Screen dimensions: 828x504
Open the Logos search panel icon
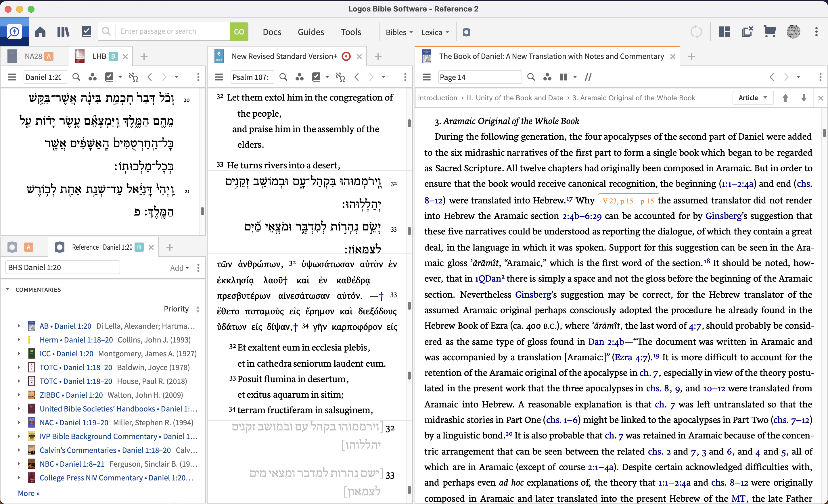coord(14,32)
